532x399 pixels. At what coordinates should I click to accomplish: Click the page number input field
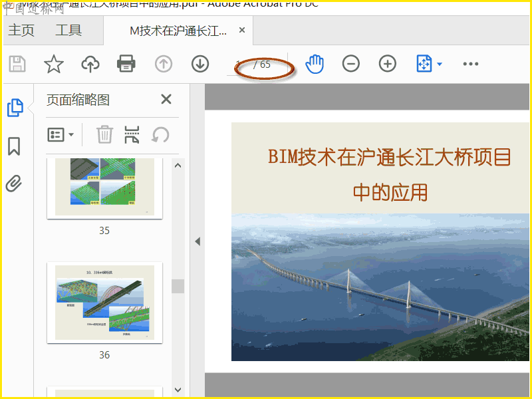click(238, 64)
